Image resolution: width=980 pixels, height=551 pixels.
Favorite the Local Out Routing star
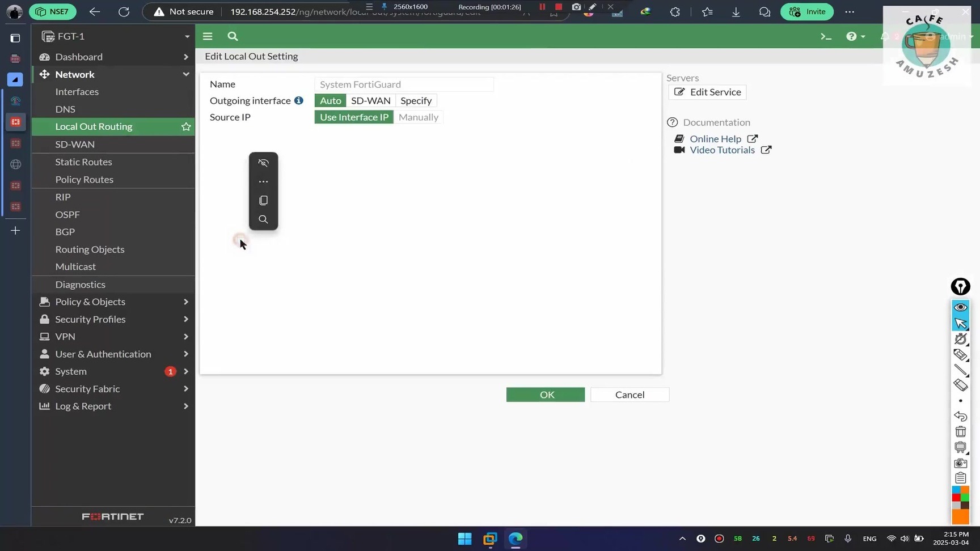pyautogui.click(x=186, y=126)
